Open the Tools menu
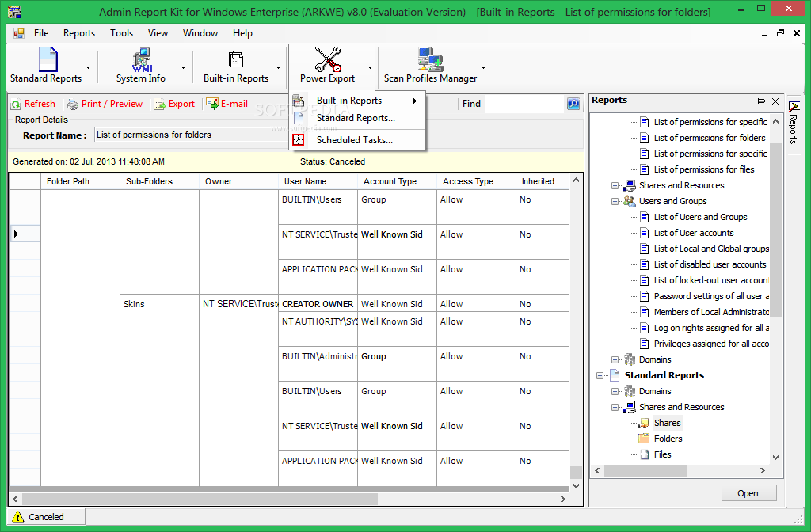This screenshot has height=532, width=811. point(121,33)
